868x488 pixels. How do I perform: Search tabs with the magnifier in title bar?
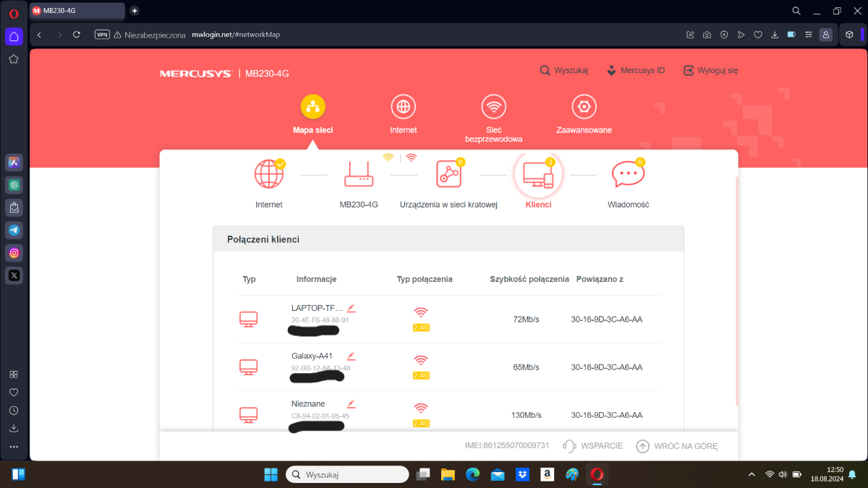click(x=796, y=11)
